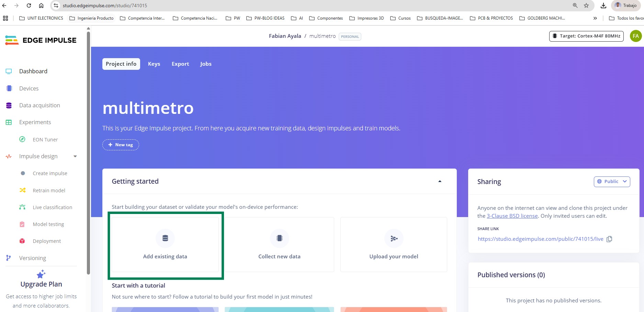Screen dimensions: 644x312
Task: Open the PW-BLOG IDEAS bookmark folder
Action: point(265,18)
